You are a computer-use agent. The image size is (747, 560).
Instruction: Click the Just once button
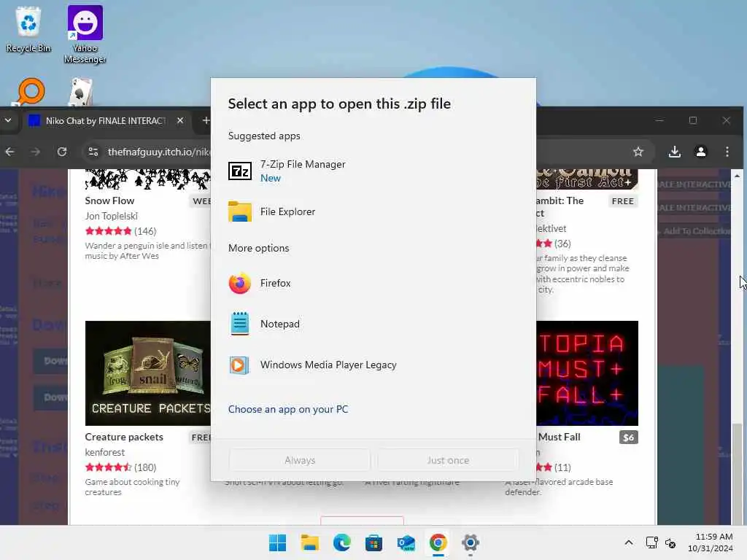point(448,461)
